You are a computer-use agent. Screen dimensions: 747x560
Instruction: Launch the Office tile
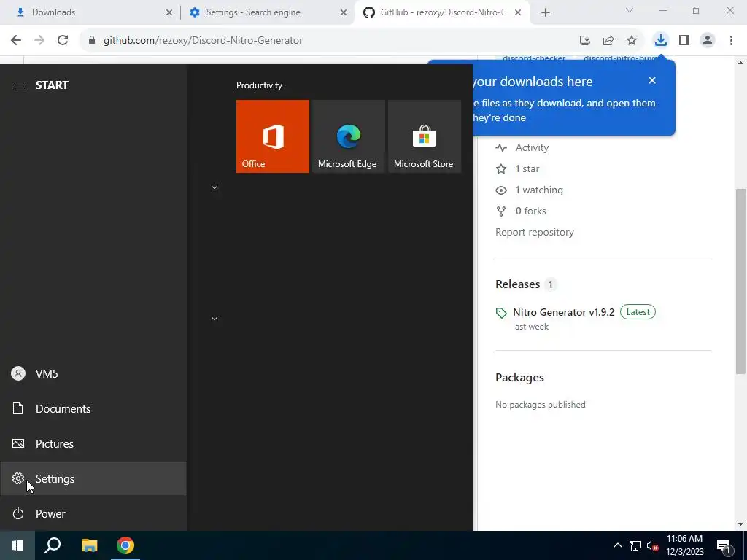273,136
